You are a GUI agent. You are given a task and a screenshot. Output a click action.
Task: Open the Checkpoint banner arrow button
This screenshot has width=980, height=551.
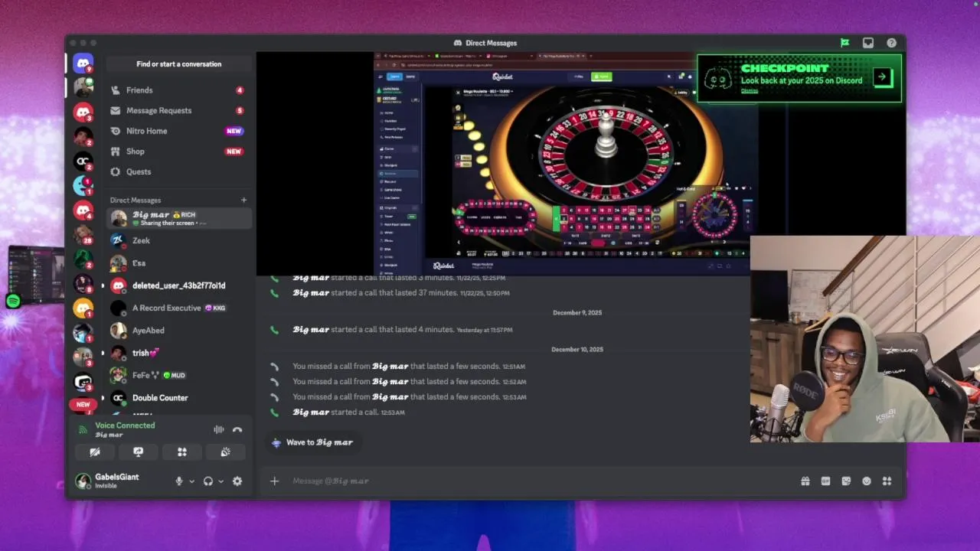click(x=882, y=77)
